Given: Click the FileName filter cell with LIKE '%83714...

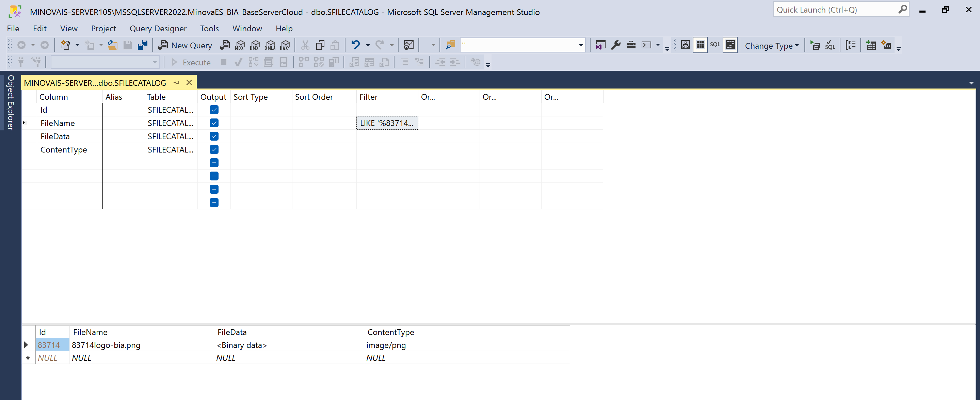Looking at the screenshot, I should pyautogui.click(x=387, y=123).
